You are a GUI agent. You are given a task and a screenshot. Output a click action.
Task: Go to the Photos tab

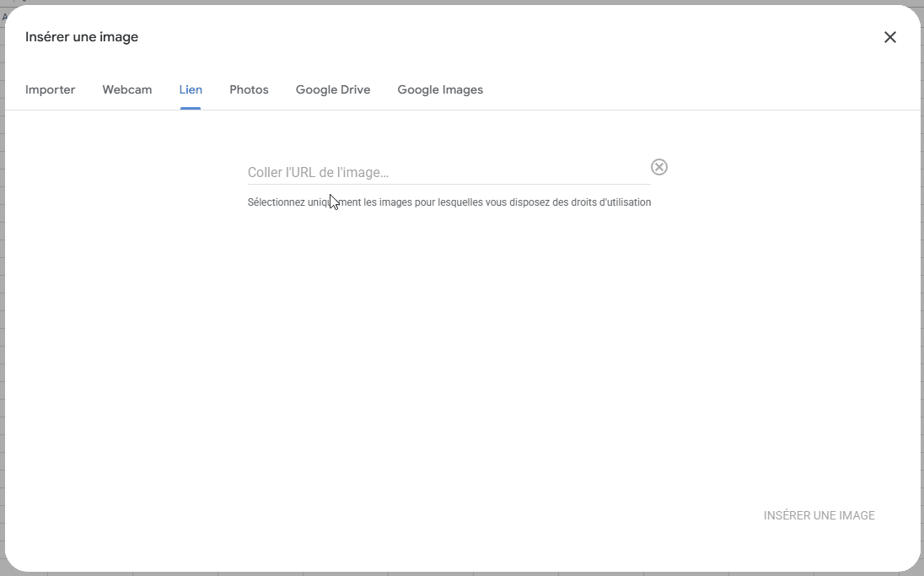(249, 89)
